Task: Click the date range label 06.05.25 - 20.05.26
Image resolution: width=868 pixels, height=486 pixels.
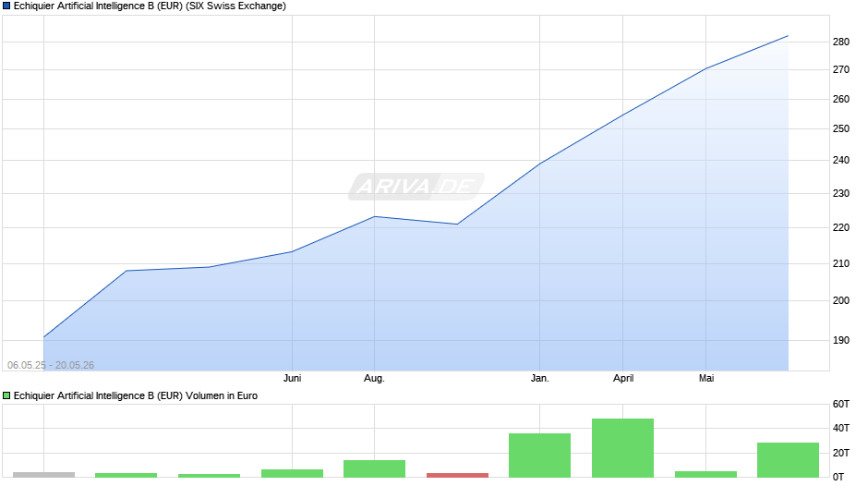Action: tap(51, 365)
